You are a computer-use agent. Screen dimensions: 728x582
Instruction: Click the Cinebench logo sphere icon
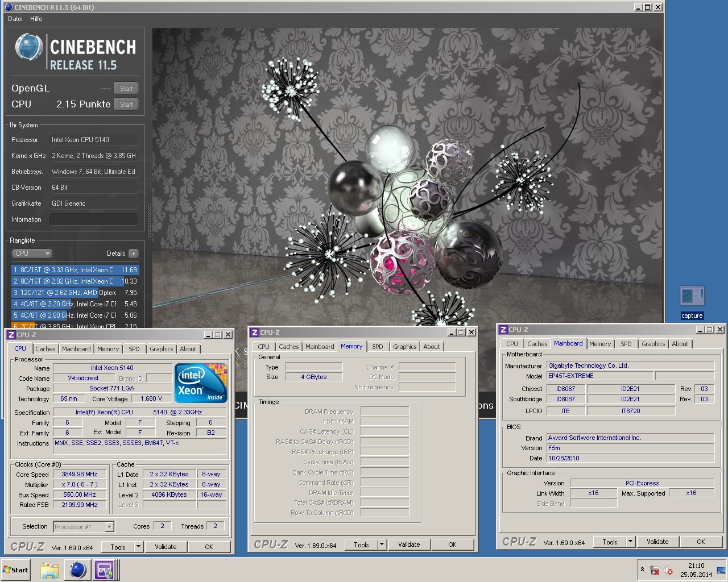(x=29, y=47)
